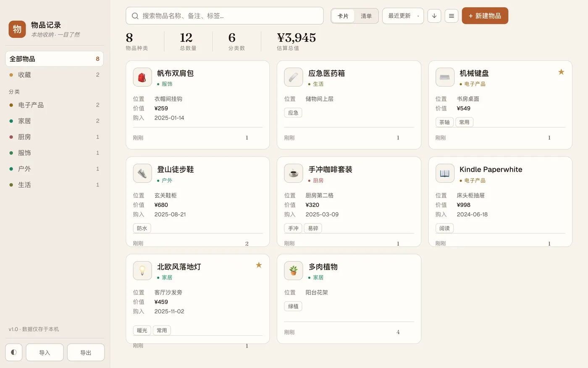Screen dimensions: 588x368
Task: Click the 应急 tag on 应急医药箱
Action: [293, 113]
